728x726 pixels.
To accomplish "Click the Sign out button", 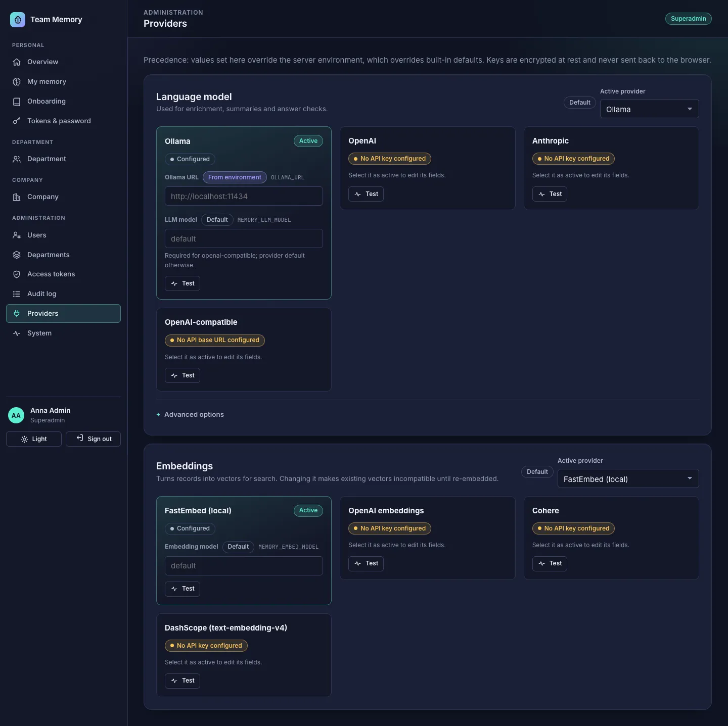I will 93,439.
